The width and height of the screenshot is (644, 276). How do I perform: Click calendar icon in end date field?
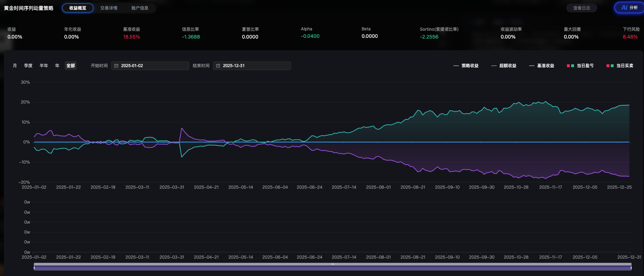pyautogui.click(x=218, y=66)
